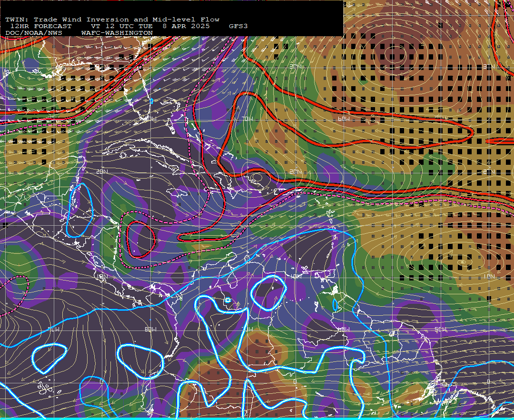Click the "80W" longitude label west of Ecuador
This screenshot has width=514, height=420.
point(150,330)
